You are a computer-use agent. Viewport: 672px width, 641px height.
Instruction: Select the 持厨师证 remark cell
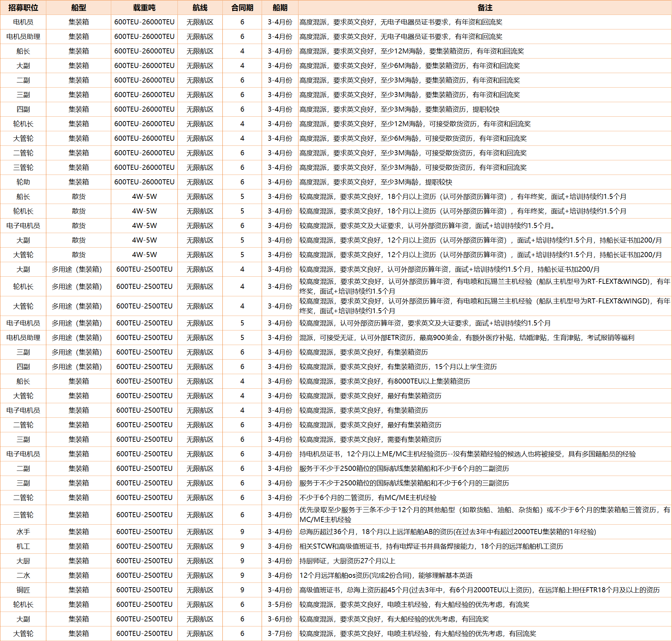(x=347, y=561)
